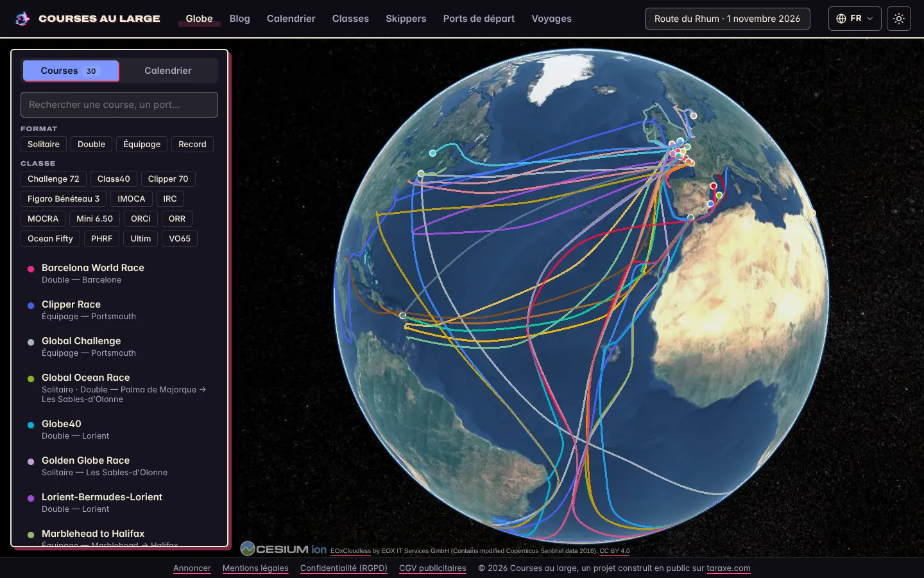Click the Cesium ion logo
The width and height of the screenshot is (924, 578).
(283, 549)
